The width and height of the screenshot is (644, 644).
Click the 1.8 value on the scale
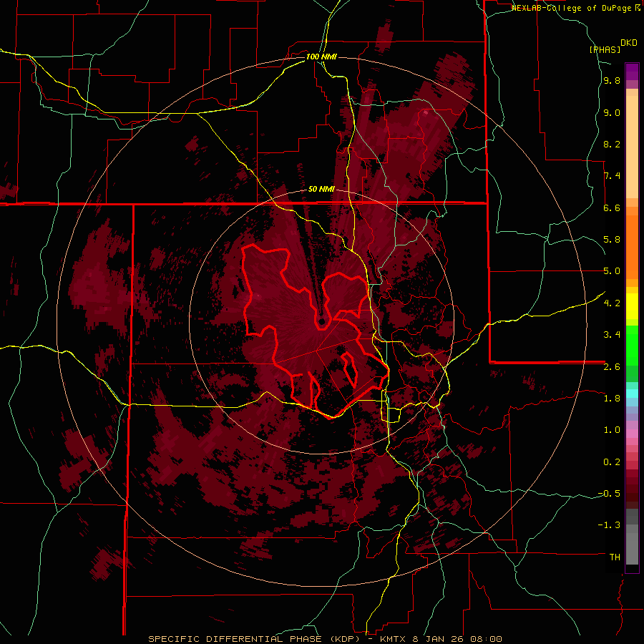[x=612, y=399]
